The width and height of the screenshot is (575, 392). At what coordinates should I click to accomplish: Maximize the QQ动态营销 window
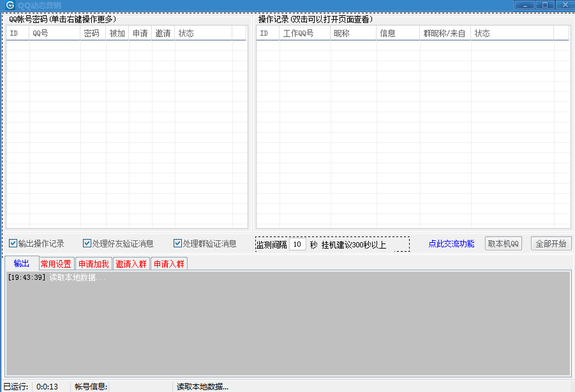545,4
